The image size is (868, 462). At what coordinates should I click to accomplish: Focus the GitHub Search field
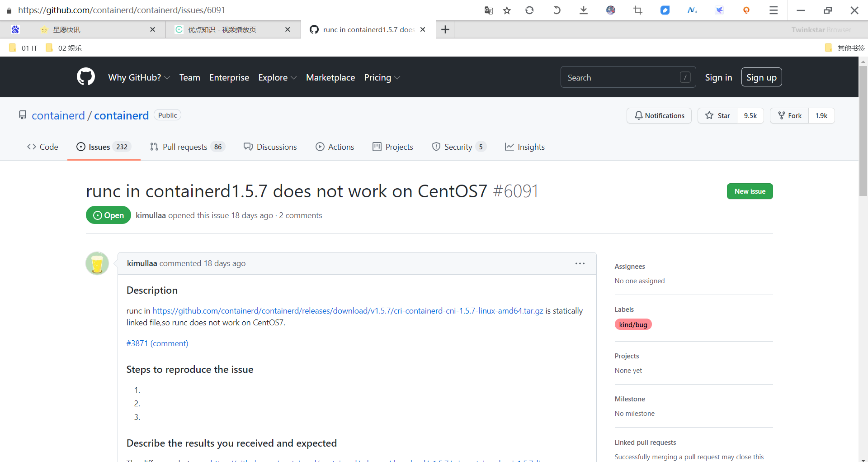628,77
